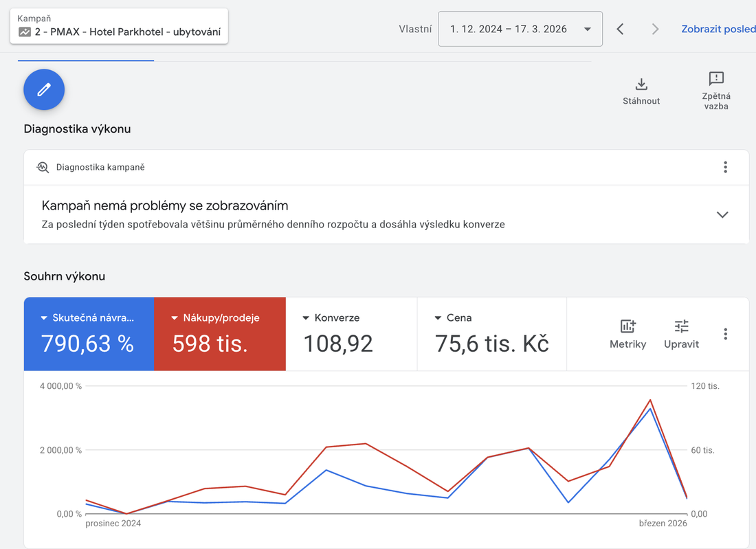Click Upravit sliders icon
Viewport: 756px width, 549px height.
point(681,326)
